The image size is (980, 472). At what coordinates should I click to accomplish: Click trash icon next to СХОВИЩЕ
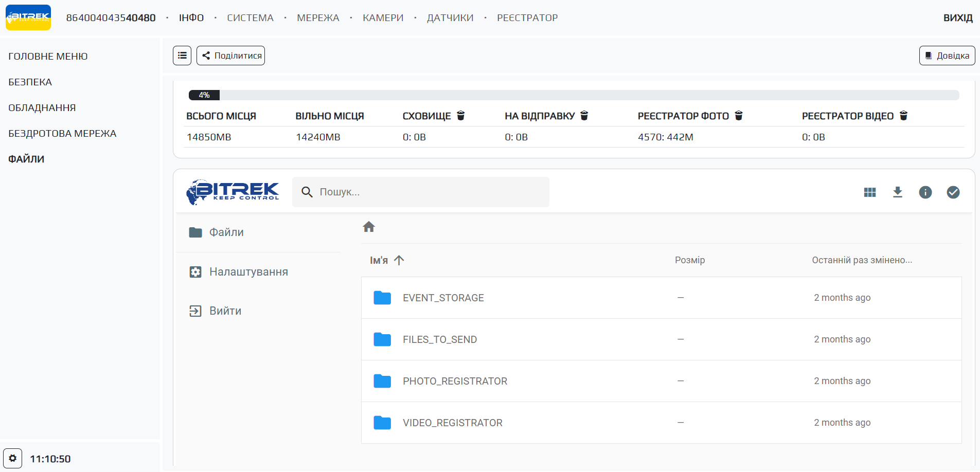coord(461,116)
